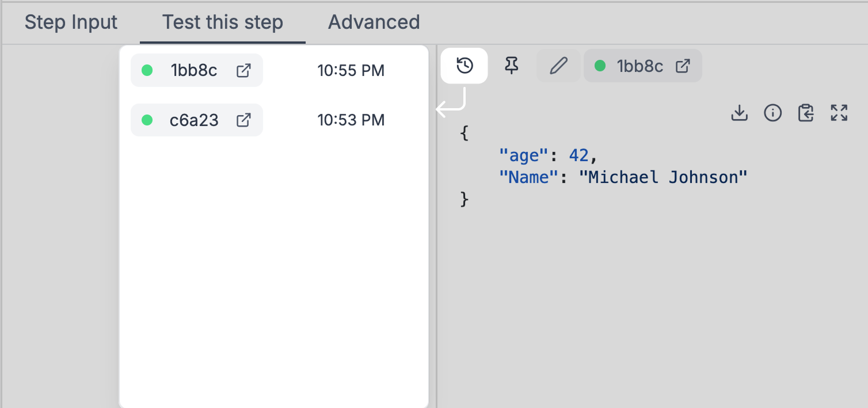Open run 1bb8c in new tab from history list
This screenshot has width=868, height=408.
[243, 70]
